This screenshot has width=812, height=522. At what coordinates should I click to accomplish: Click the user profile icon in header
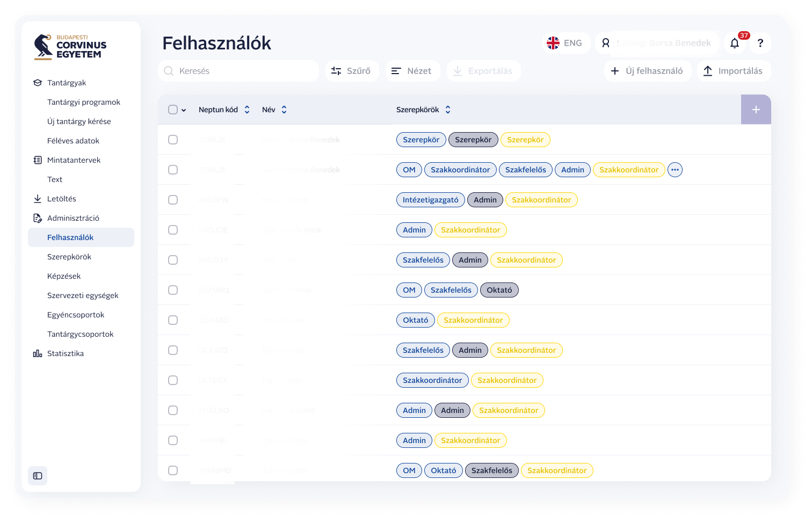(606, 44)
